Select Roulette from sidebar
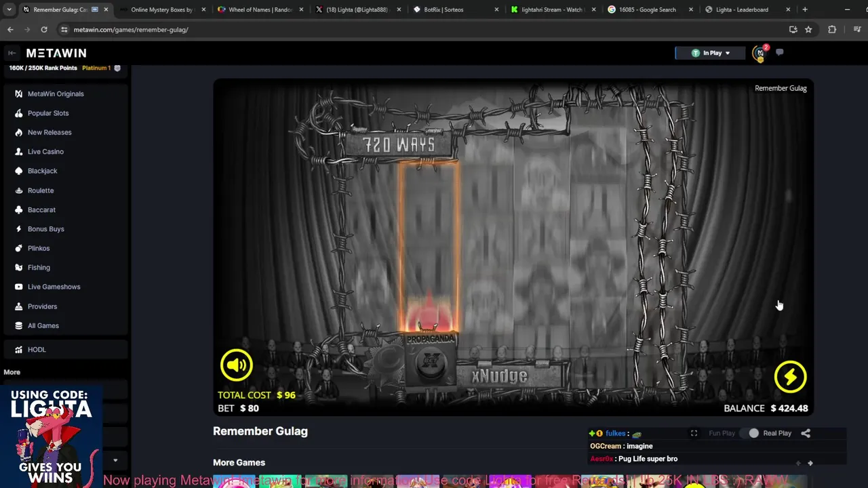This screenshot has height=488, width=868. (x=41, y=190)
